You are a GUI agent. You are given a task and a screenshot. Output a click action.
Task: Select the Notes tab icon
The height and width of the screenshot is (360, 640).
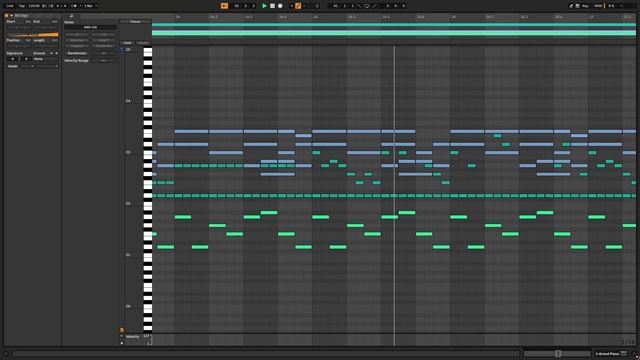coord(71,16)
